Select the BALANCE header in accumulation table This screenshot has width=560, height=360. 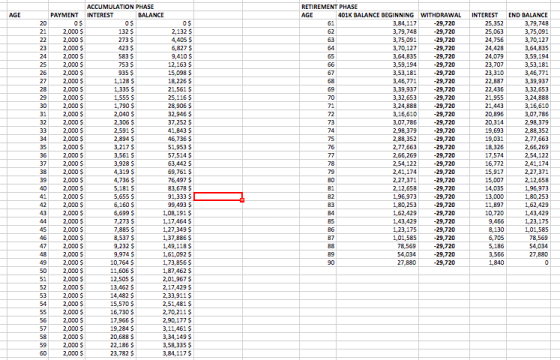(x=164, y=15)
